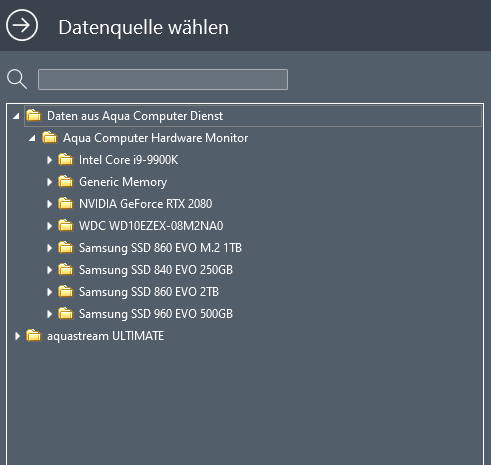491x465 pixels.
Task: Expand the Samsung SSD 860 EVO M.2 1TB node
Action: pyautogui.click(x=49, y=248)
